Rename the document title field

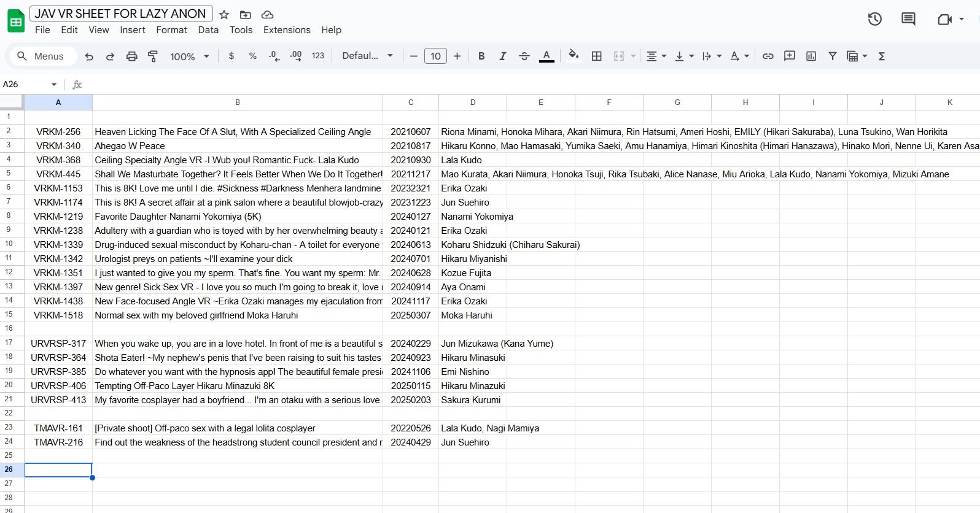click(x=120, y=13)
